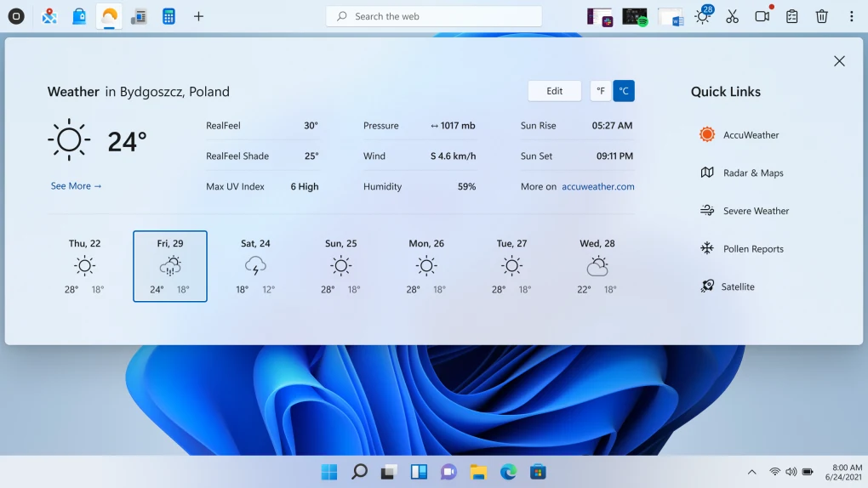Image resolution: width=868 pixels, height=488 pixels.
Task: Open the Radar & Maps quick link
Action: [x=742, y=173]
